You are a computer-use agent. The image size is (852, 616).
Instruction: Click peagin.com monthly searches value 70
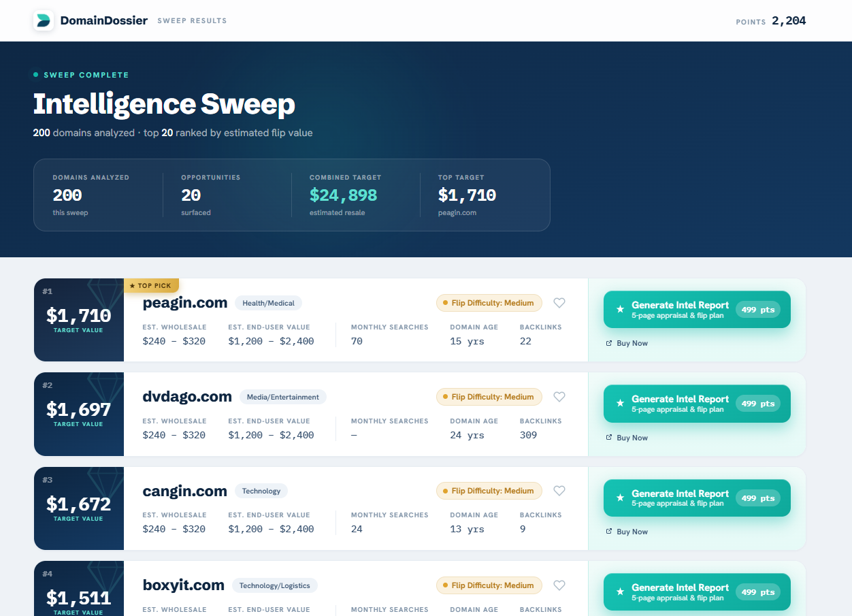click(357, 341)
